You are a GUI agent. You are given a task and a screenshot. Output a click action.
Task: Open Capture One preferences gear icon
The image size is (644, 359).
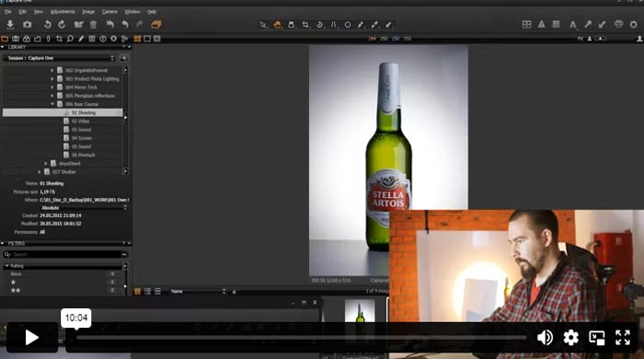[634, 25]
